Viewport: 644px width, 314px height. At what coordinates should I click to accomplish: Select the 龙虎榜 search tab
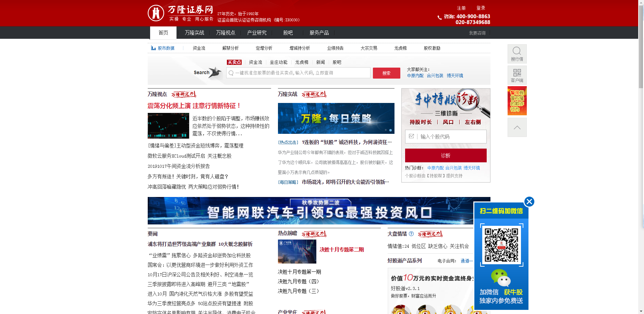coord(302,62)
